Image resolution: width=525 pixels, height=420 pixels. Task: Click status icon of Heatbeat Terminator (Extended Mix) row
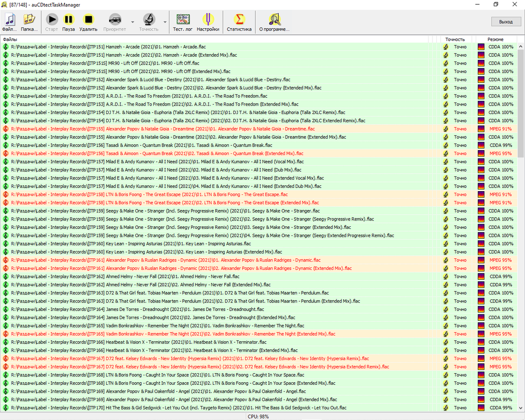(5, 350)
